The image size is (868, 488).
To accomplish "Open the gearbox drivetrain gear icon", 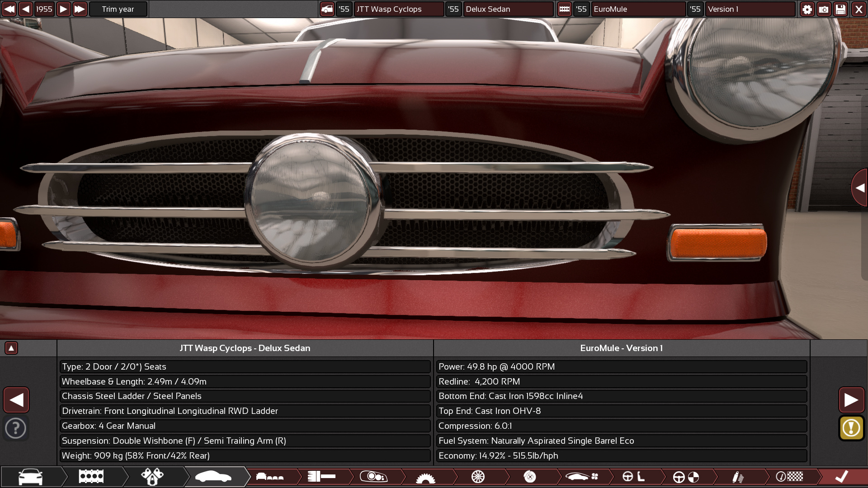I will (x=425, y=477).
